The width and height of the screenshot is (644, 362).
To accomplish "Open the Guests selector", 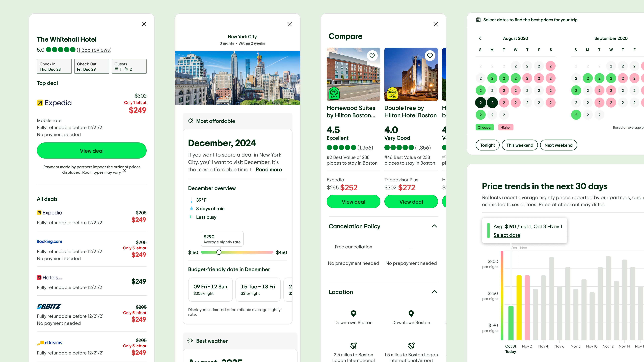I will tap(129, 67).
